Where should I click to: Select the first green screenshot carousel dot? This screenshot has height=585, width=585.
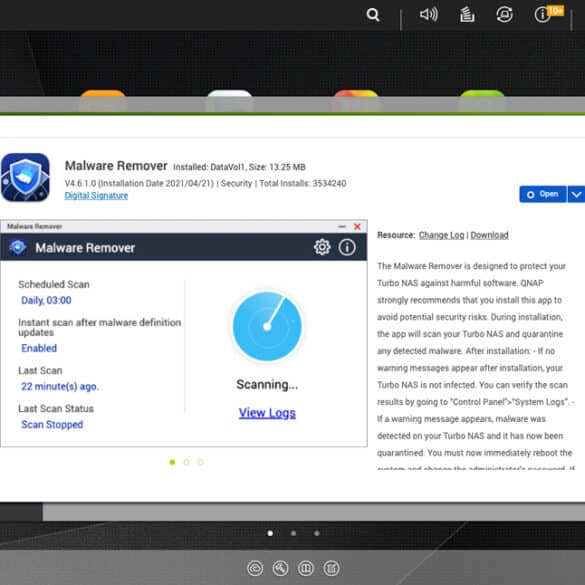(172, 462)
